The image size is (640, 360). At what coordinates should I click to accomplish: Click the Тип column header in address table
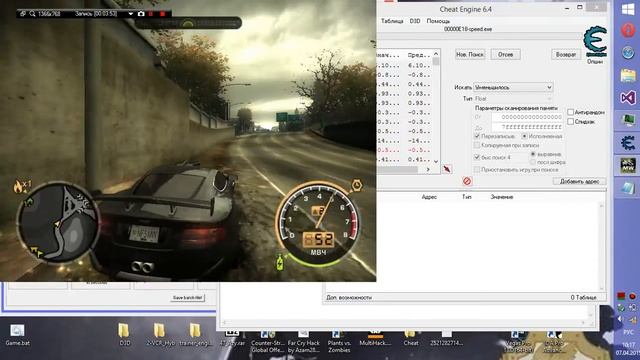pos(467,197)
